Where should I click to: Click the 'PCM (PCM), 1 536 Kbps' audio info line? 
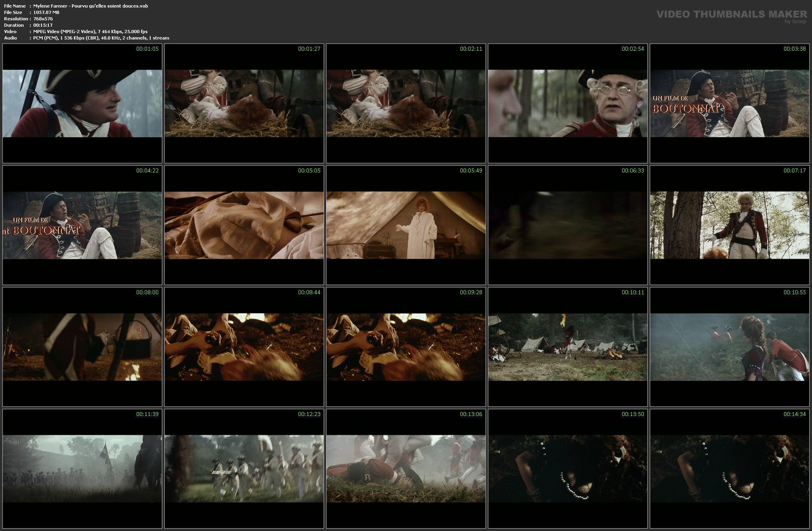coord(101,38)
